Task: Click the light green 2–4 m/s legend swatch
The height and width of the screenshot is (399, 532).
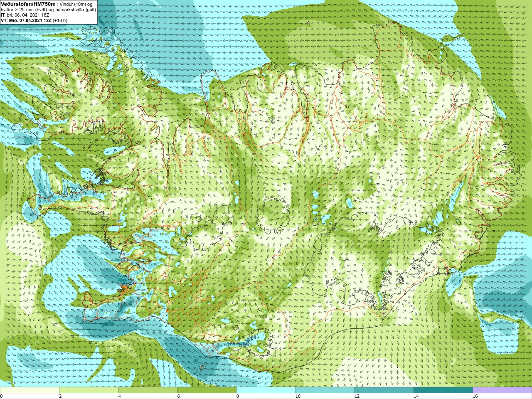Action: (89, 390)
